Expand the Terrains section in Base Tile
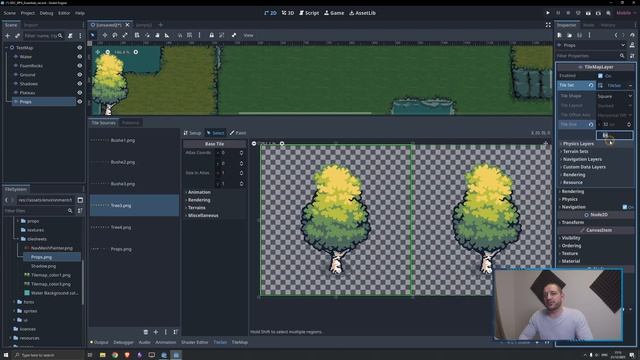 point(196,208)
